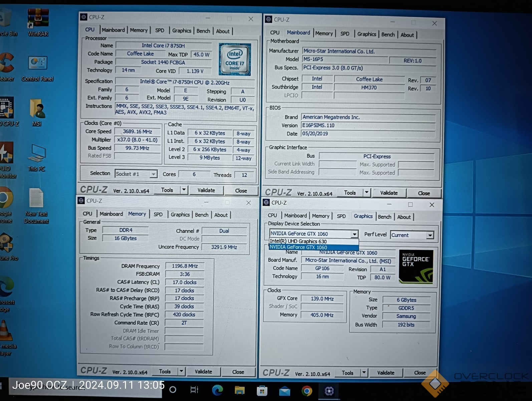Open Task View on taskbar
Image resolution: width=532 pixels, height=401 pixels.
(194, 390)
